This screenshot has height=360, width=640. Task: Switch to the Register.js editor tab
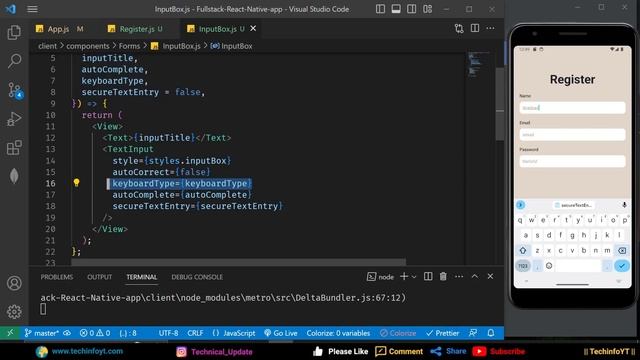pos(136,29)
